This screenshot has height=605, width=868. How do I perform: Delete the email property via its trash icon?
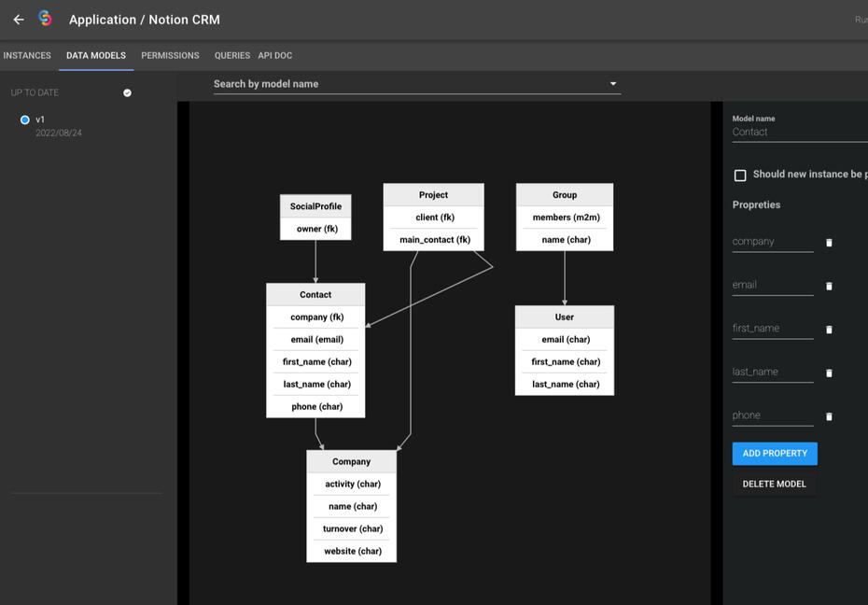pos(829,287)
